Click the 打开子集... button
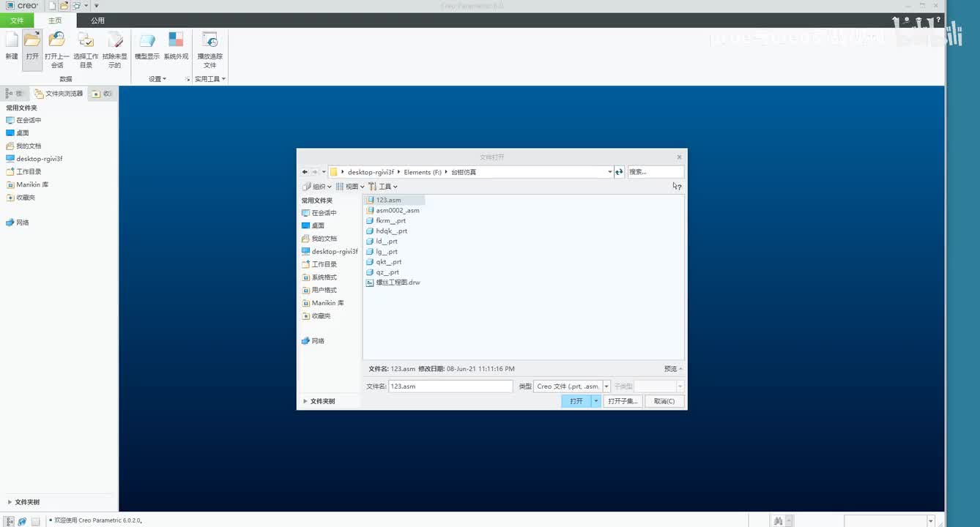The image size is (980, 527). [x=623, y=401]
